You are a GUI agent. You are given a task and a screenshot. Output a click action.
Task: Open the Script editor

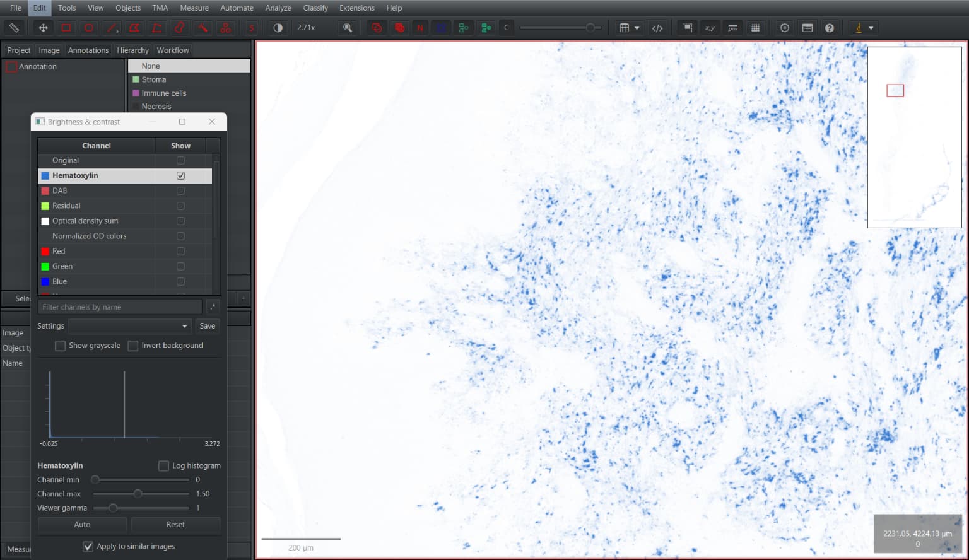(657, 28)
